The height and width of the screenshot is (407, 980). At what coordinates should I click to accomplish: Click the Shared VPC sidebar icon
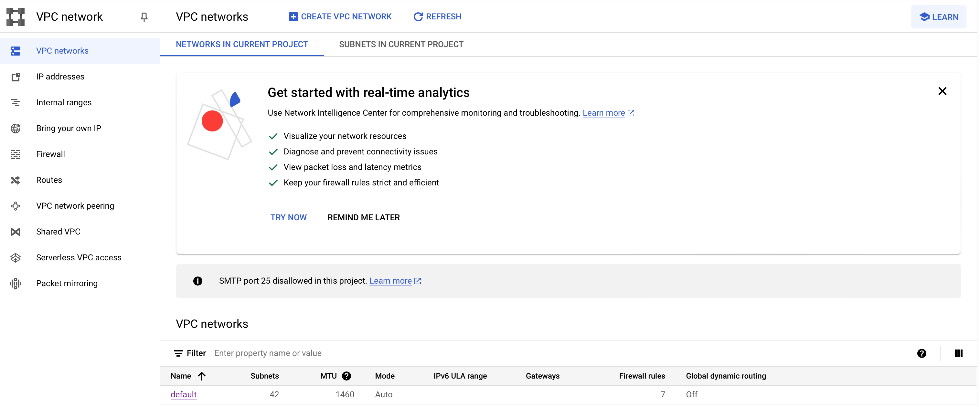click(15, 231)
